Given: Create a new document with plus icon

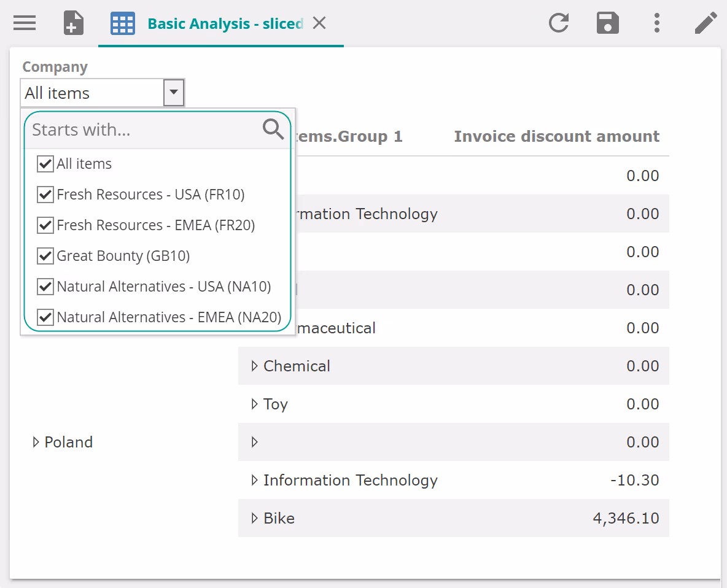Looking at the screenshot, I should 74,23.
